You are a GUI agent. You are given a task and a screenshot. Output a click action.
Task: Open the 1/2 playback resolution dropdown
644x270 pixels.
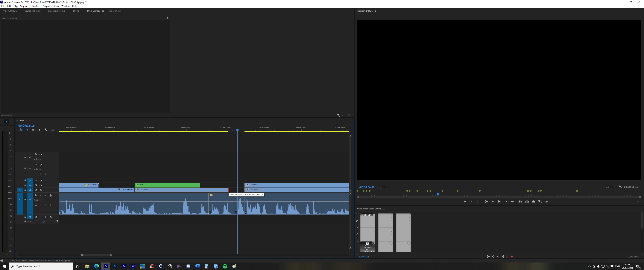coord(610,187)
